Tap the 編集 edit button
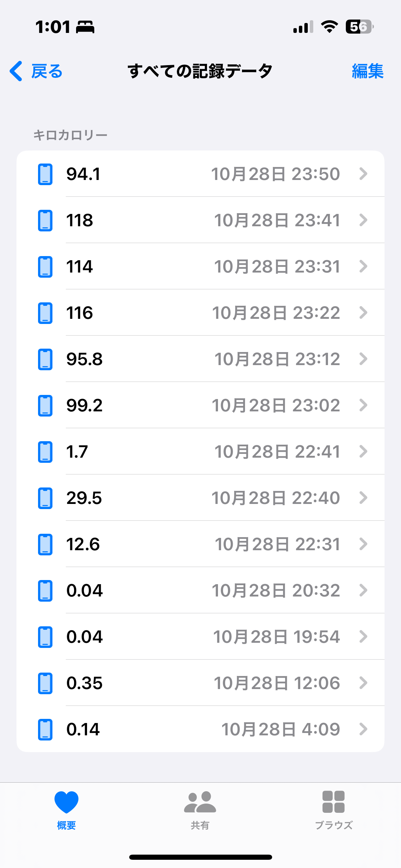The width and height of the screenshot is (401, 868). [x=367, y=71]
